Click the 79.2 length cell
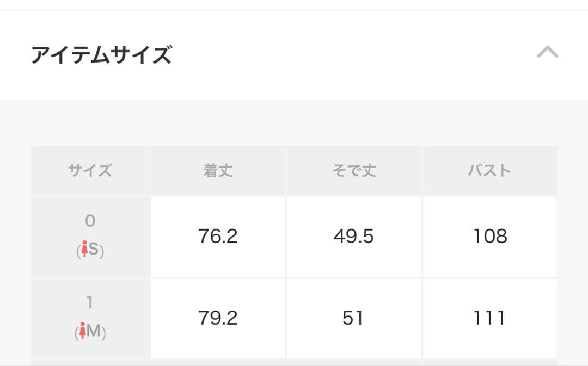588x366 pixels. click(218, 318)
